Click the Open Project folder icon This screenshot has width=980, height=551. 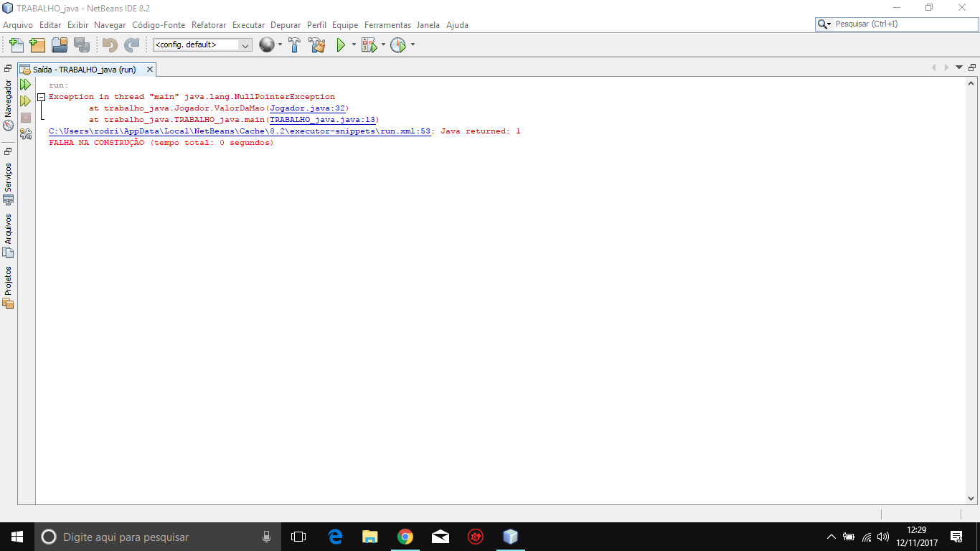(x=60, y=45)
